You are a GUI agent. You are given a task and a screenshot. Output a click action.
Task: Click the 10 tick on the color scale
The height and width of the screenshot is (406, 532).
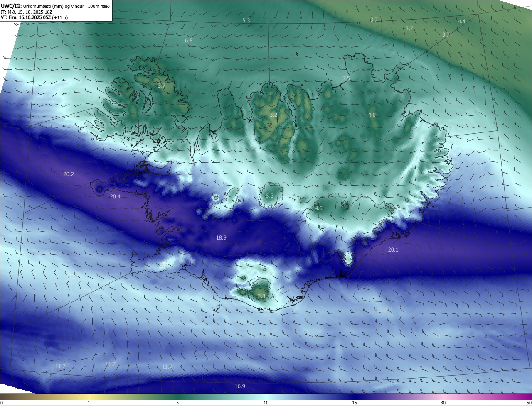(266, 403)
